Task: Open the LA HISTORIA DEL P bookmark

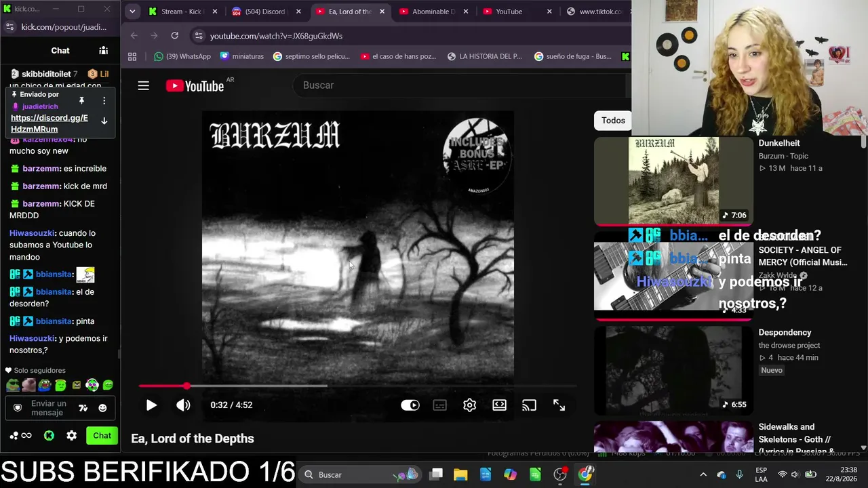Action: [485, 56]
